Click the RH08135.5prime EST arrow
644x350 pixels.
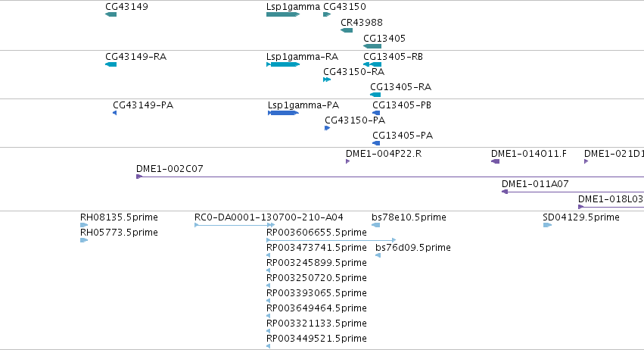(84, 225)
